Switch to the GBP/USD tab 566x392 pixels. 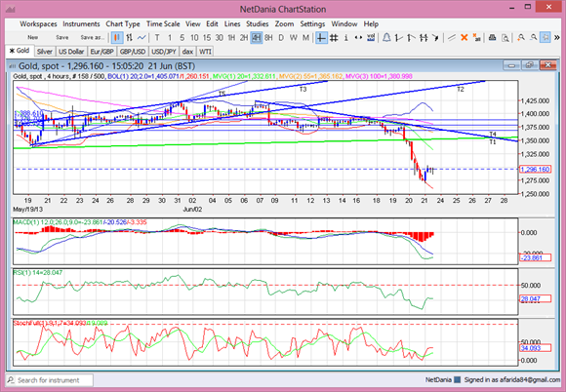coord(133,52)
